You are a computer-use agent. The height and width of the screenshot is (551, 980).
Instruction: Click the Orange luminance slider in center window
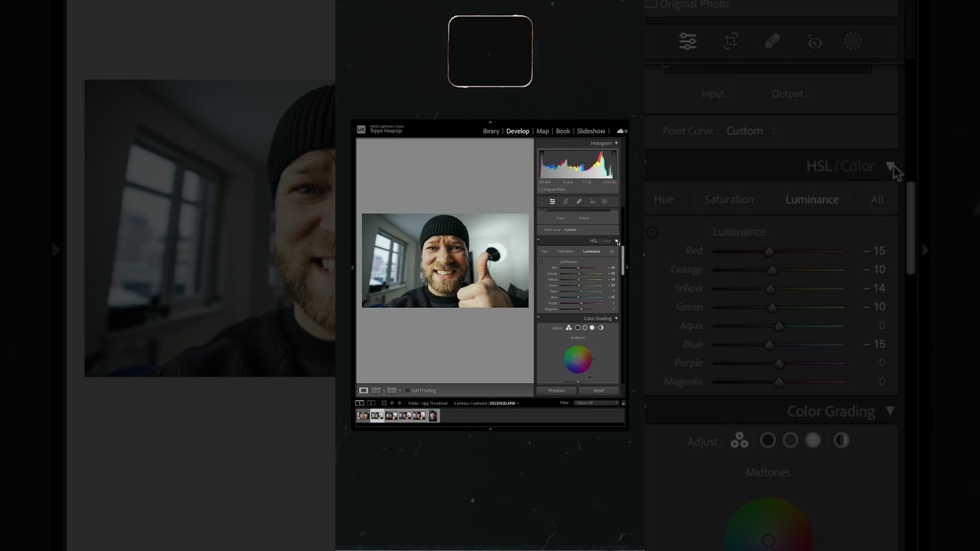click(x=581, y=274)
